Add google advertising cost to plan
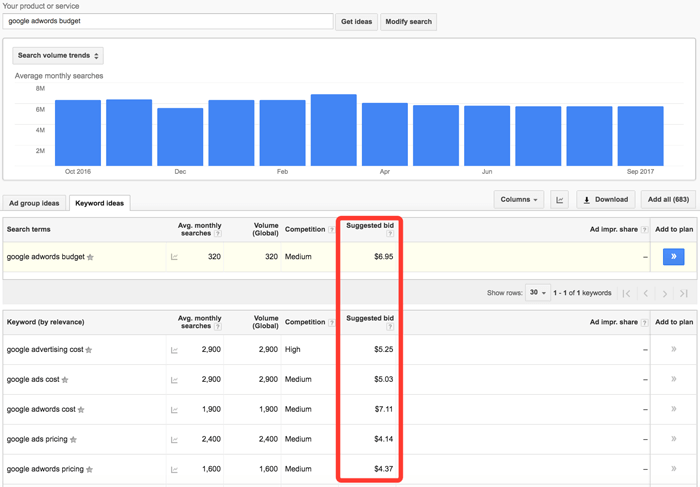This screenshot has height=487, width=700. (674, 349)
